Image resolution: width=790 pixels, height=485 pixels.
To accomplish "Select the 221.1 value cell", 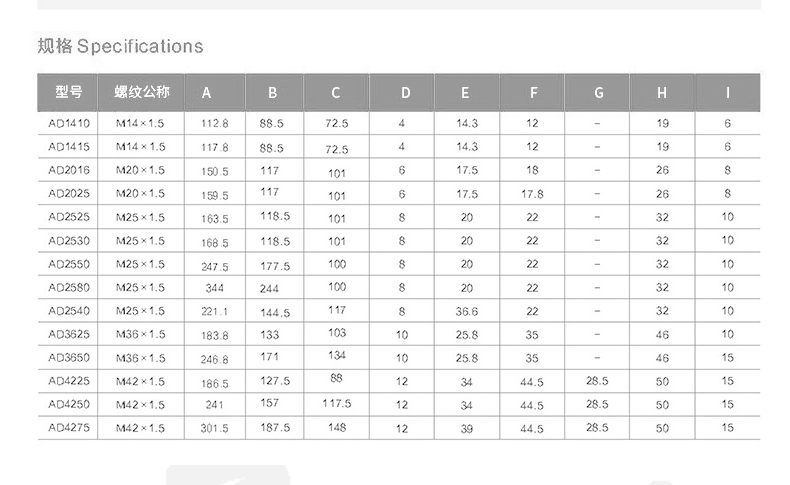I will click(x=215, y=312).
